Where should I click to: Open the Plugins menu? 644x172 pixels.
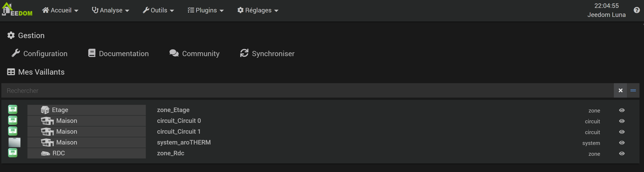[205, 10]
